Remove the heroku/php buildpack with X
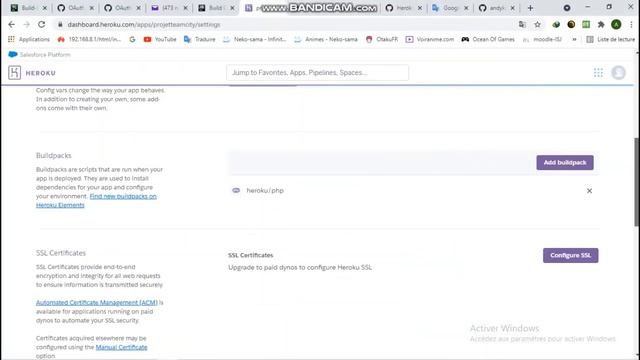This screenshot has width=640, height=360. (x=589, y=191)
